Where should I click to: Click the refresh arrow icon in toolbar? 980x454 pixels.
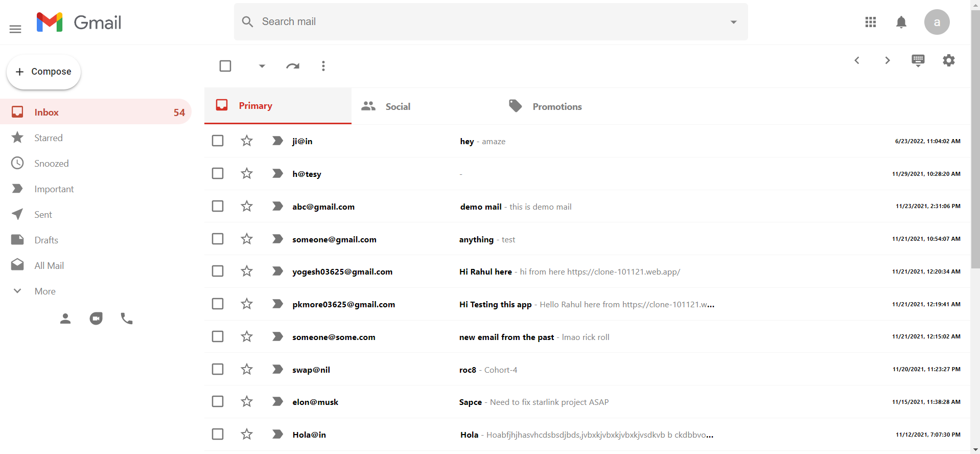point(293,66)
